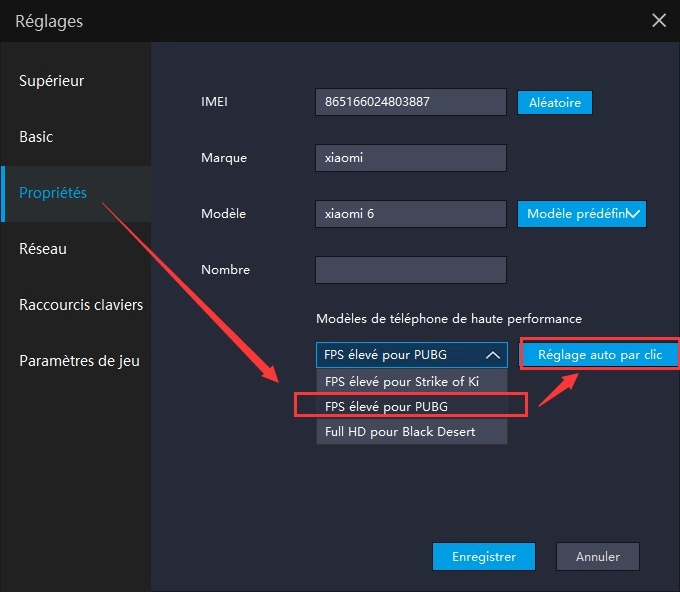This screenshot has height=592, width=680.
Task: Cancel changes with Annuler button
Action: 598,556
